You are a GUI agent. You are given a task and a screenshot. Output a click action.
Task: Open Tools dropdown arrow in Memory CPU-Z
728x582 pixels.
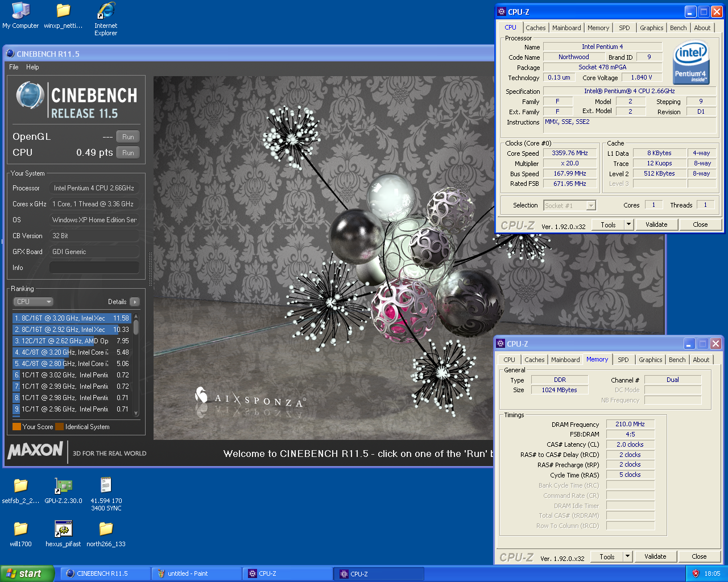pos(627,556)
